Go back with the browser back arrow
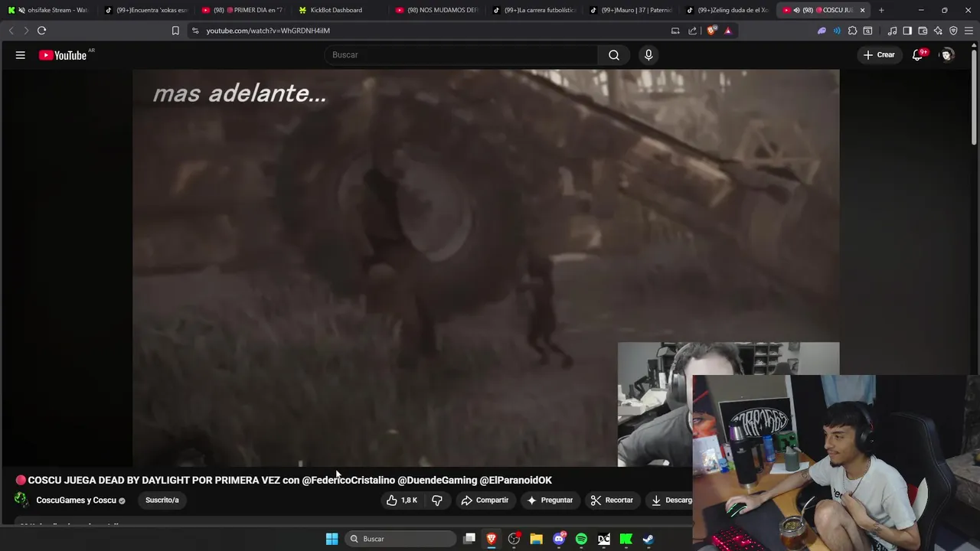This screenshot has height=551, width=980. 11,31
